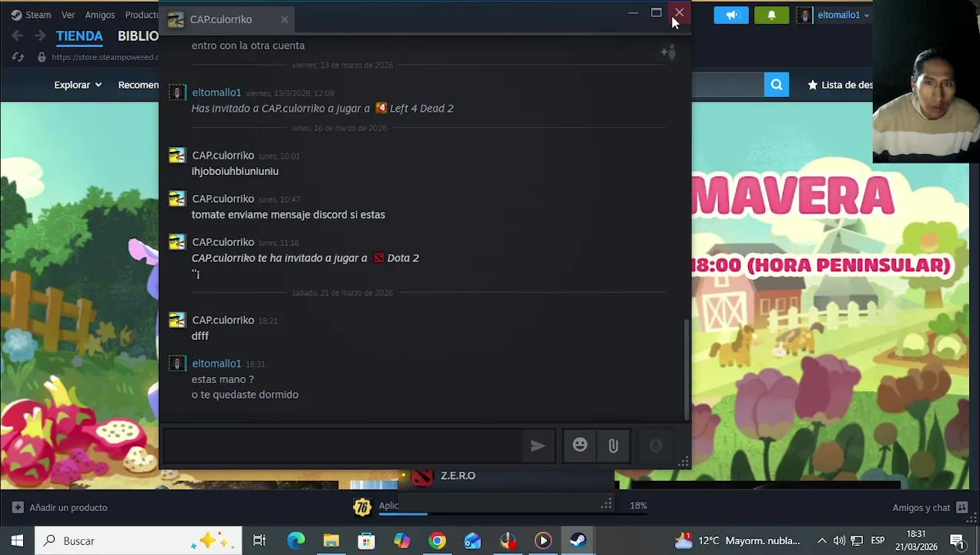This screenshot has width=980, height=555.
Task: Click the chat window vertical scrollbar
Action: coord(686,370)
